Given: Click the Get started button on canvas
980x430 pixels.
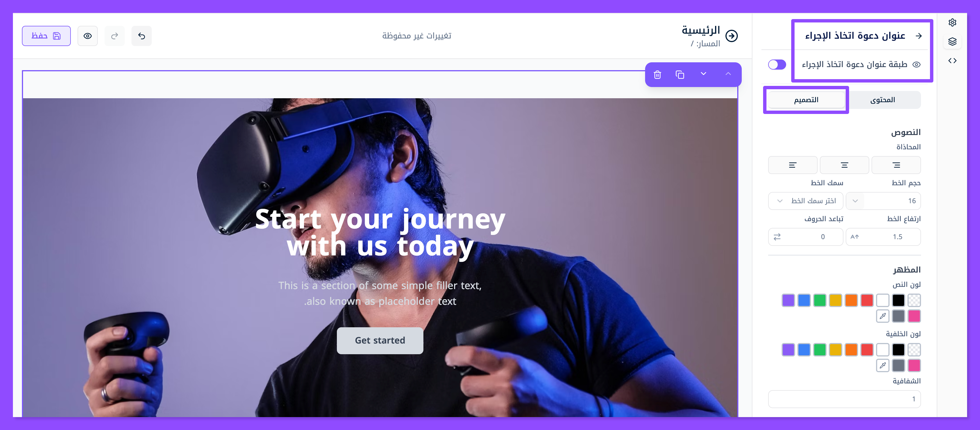Looking at the screenshot, I should pyautogui.click(x=380, y=340).
